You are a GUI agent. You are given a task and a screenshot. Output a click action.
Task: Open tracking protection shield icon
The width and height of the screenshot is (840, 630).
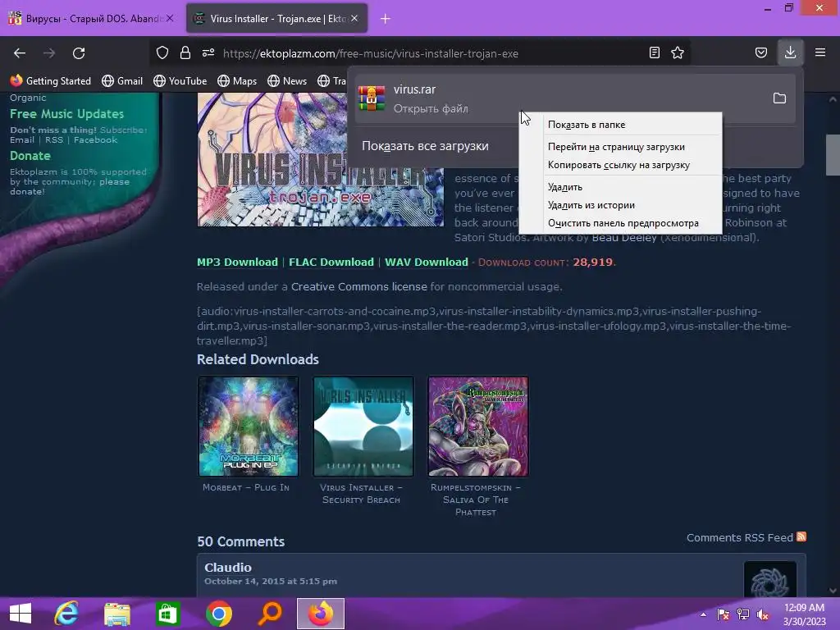(x=162, y=52)
